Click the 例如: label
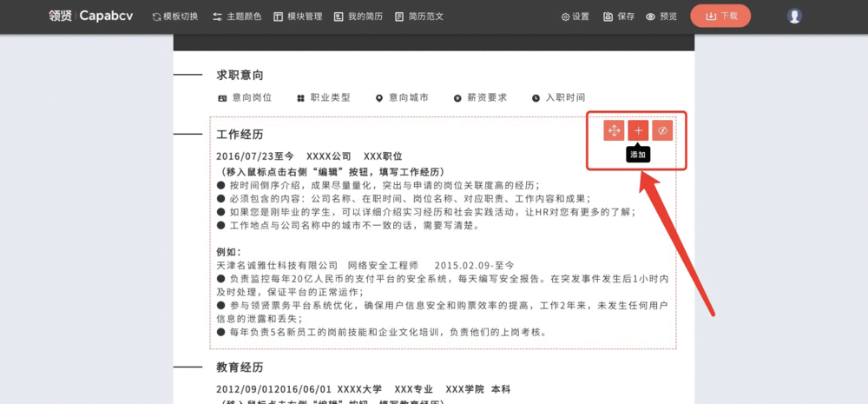868x404 pixels. (229, 252)
